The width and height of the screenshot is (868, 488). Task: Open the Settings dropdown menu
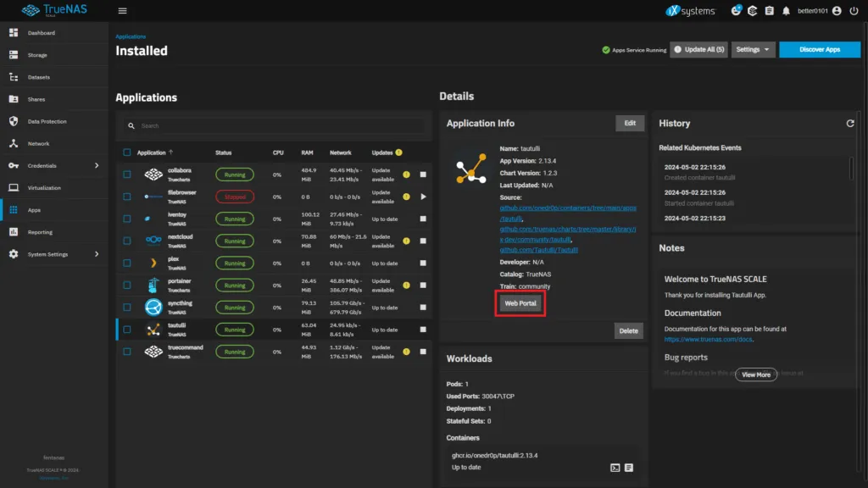point(753,49)
